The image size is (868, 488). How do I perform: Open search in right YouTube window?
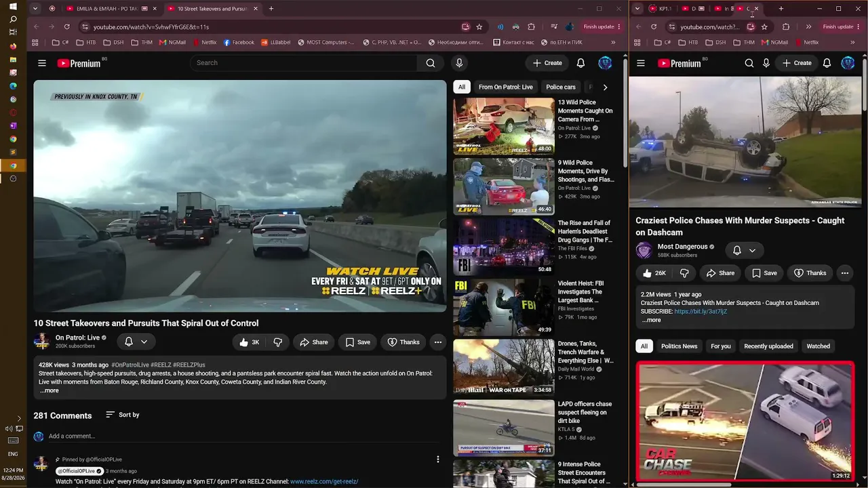749,63
